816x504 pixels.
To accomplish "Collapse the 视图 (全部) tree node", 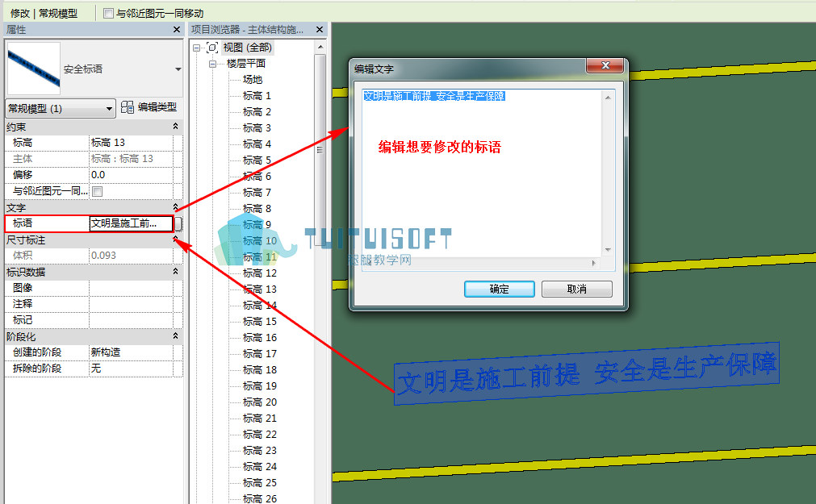I will click(196, 48).
